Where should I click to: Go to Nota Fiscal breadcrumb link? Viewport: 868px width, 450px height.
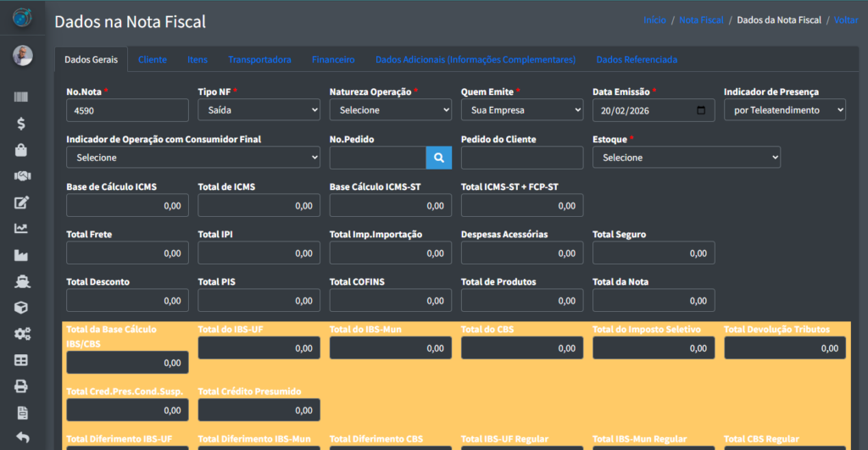(701, 19)
